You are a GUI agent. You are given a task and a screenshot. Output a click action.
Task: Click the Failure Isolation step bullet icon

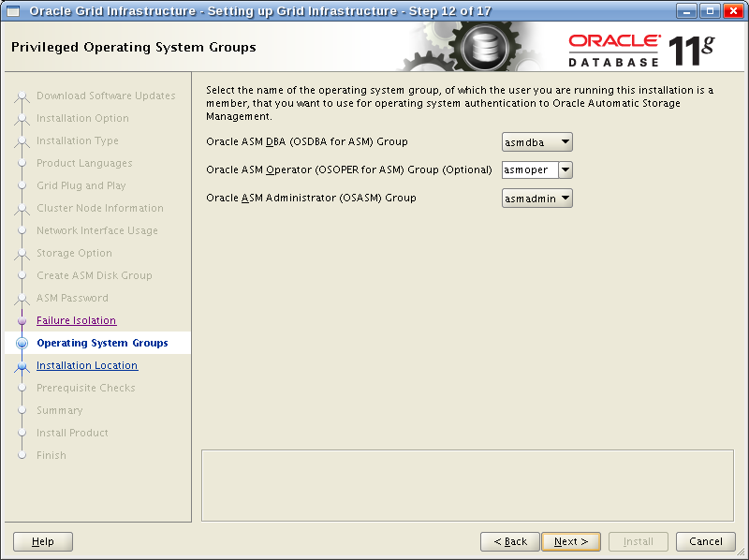(22, 320)
